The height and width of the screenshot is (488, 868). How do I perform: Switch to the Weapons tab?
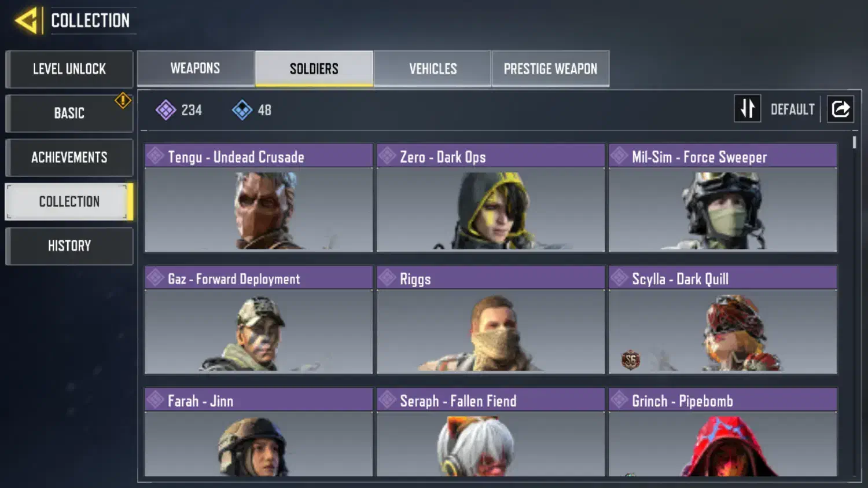[196, 68]
